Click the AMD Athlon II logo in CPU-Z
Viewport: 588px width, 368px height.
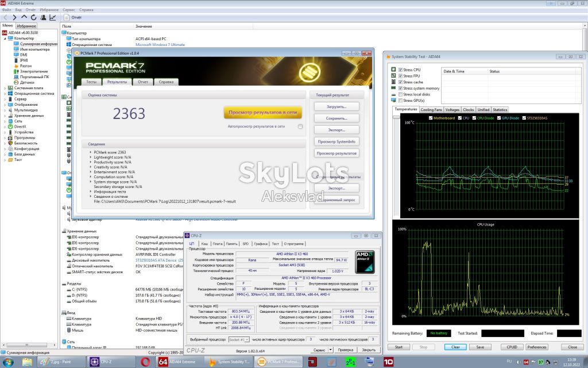point(365,262)
